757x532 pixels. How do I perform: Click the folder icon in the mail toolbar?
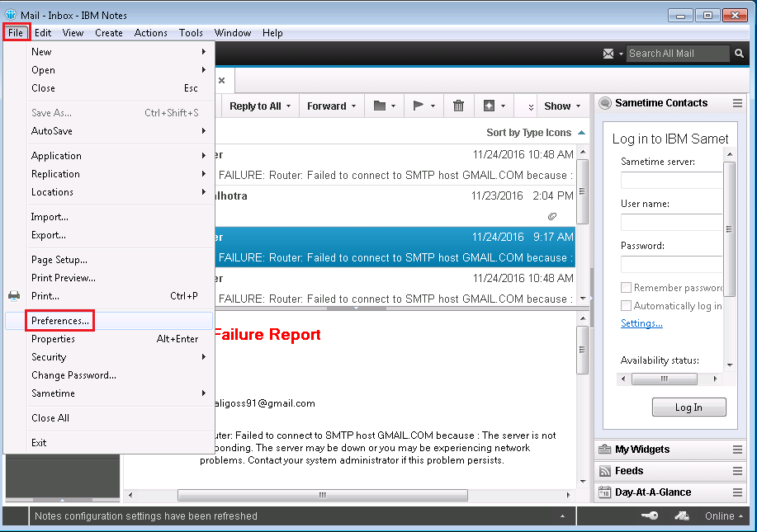click(380, 106)
